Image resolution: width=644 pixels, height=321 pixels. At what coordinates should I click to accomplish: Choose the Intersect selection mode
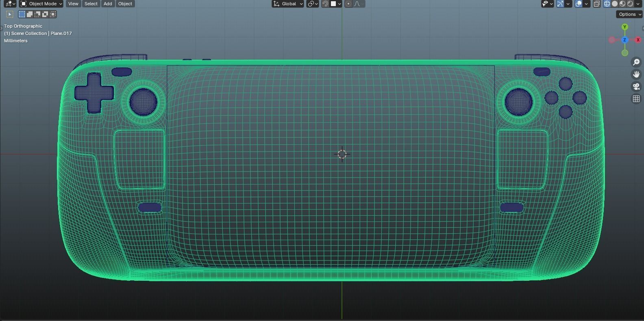point(53,14)
